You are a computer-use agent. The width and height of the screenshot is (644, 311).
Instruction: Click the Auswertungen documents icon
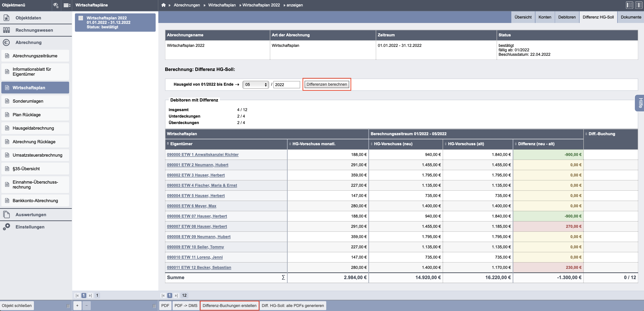pos(6,214)
